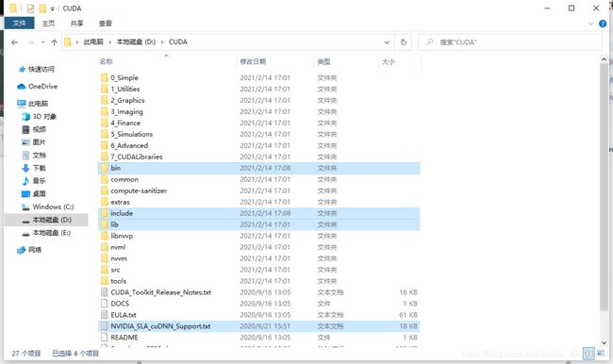Open the 文档 library icon
The width and height of the screenshot is (613, 364).
(x=25, y=156)
